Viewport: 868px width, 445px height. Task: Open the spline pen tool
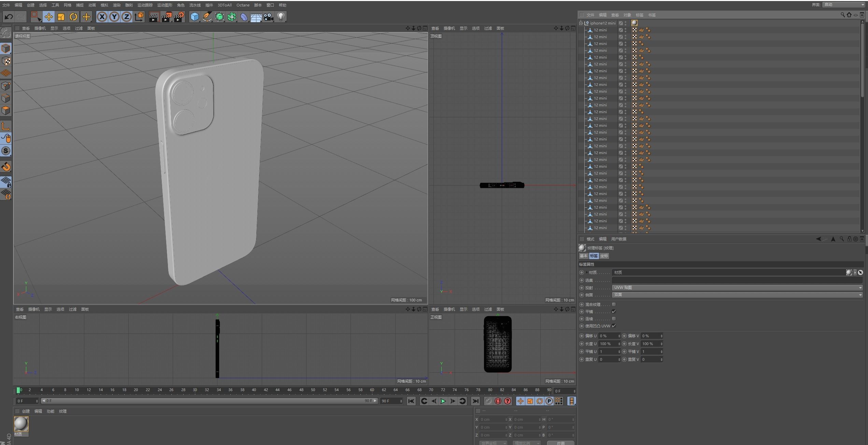point(207,17)
